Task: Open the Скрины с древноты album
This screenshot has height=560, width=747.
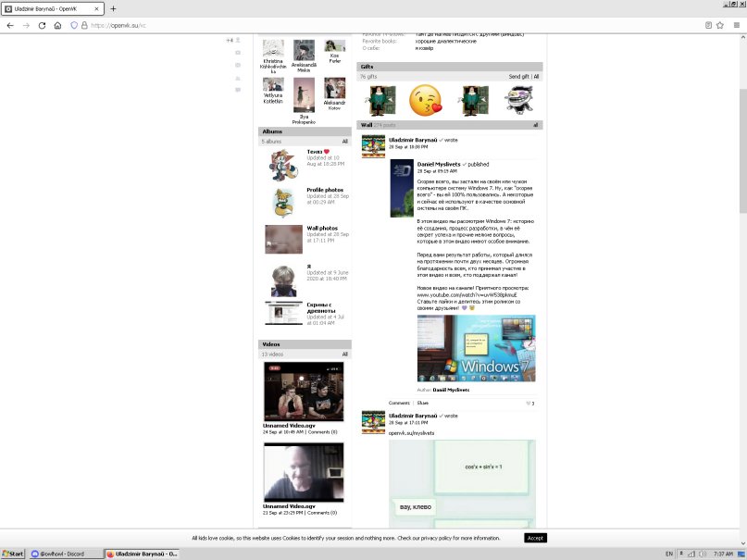Action: (320, 307)
